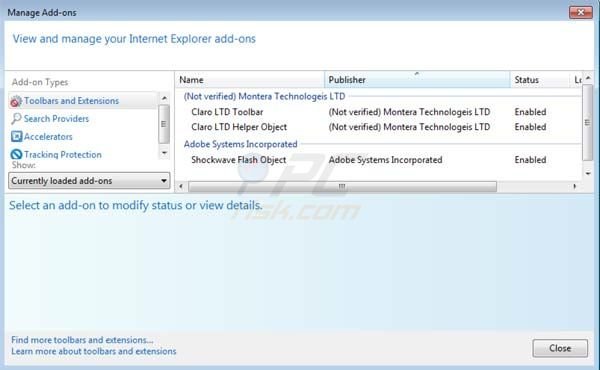Screen dimensions: 600x370
Task: Click the Accelerators icon
Action: click(x=16, y=137)
